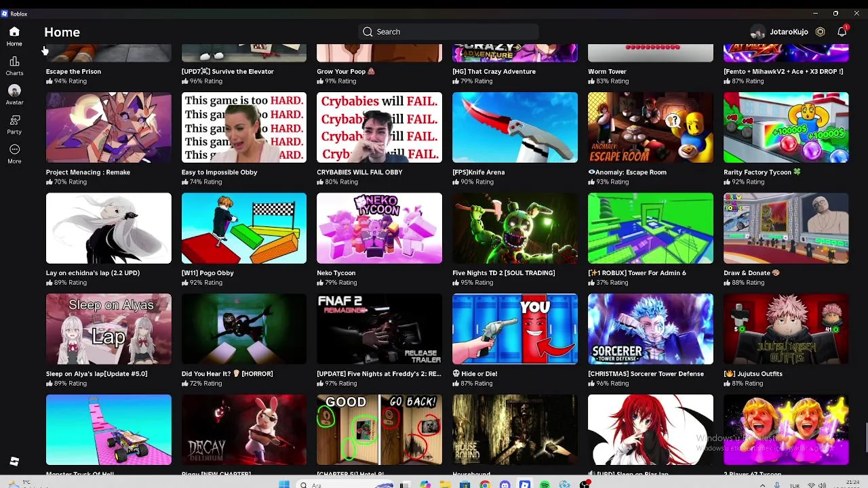Open File Explorer from the taskbar
This screenshot has height=488, width=868.
445,485
